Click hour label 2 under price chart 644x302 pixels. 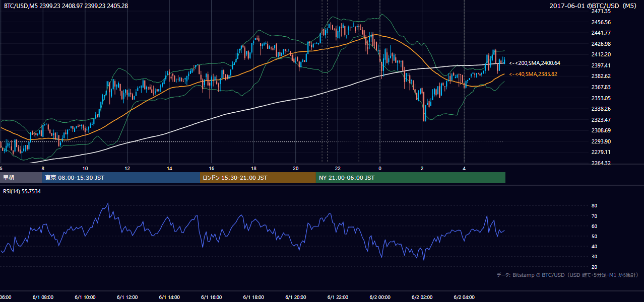tap(422, 168)
